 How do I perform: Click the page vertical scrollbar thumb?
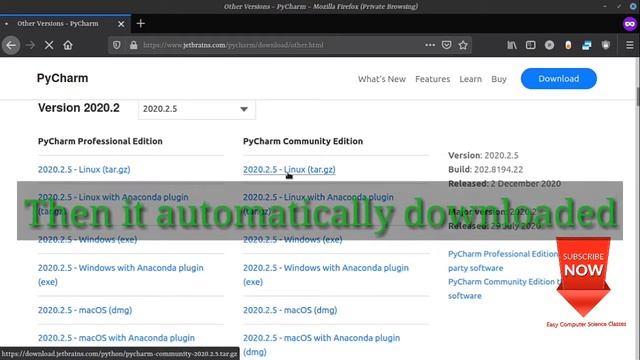[x=638, y=96]
